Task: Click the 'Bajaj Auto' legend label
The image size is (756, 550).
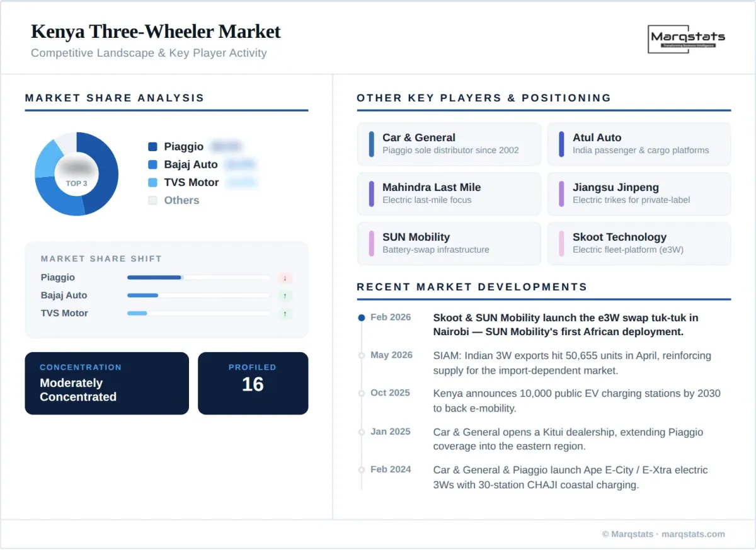Action: click(191, 164)
